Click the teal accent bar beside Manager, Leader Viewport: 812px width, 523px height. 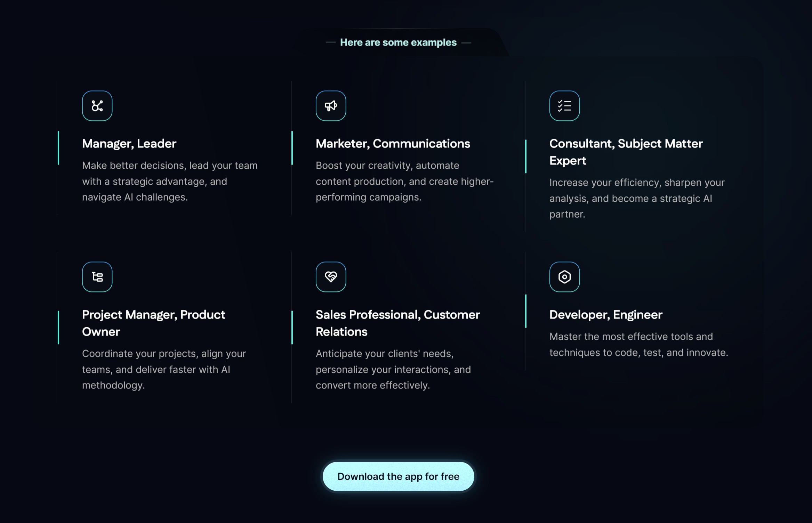tap(58, 148)
